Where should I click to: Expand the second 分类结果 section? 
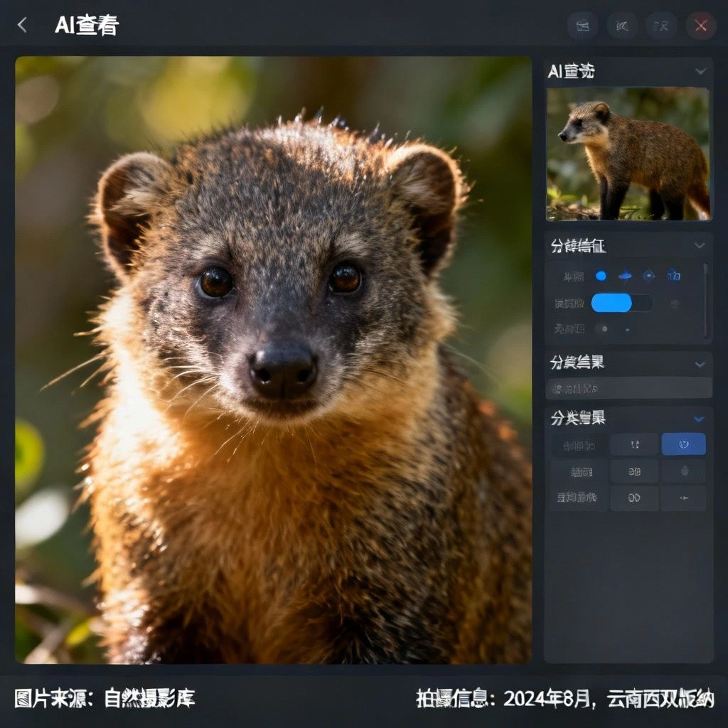pyautogui.click(x=700, y=419)
